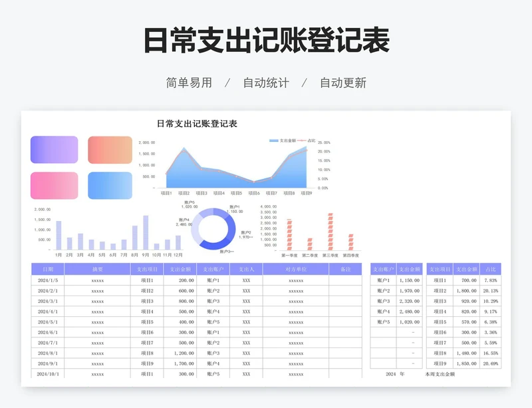Click the percentage cell 5.59%
532x408 pixels.
pyautogui.click(x=491, y=343)
